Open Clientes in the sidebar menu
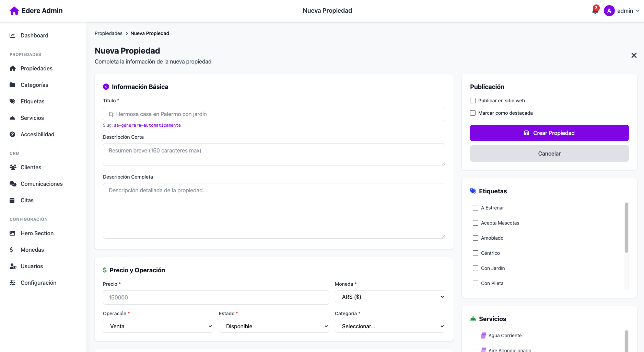 (x=31, y=167)
